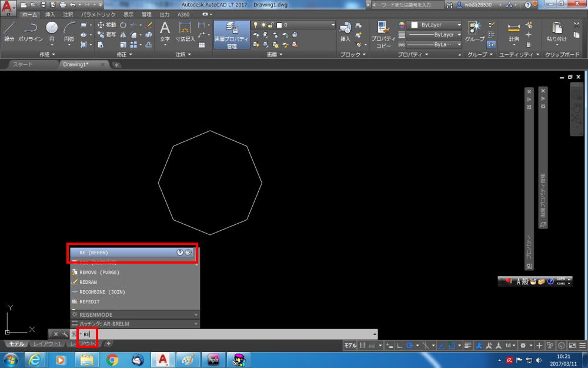Click the Mirror tool icon
This screenshot has height=368, width=588.
(123, 35)
